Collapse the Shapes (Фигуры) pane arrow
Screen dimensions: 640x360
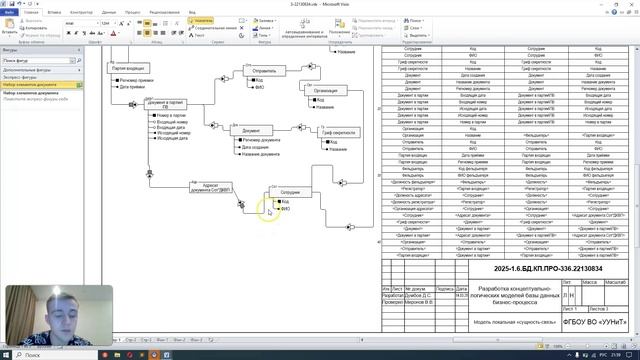79,50
